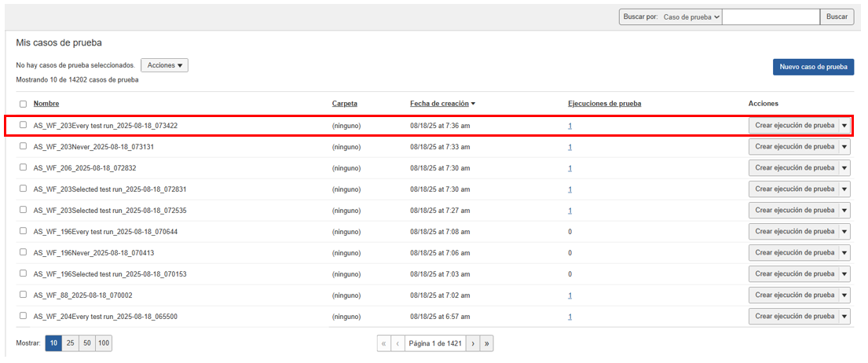Image resolution: width=868 pixels, height=363 pixels.
Task: Jump to the last page of results
Action: tap(487, 343)
